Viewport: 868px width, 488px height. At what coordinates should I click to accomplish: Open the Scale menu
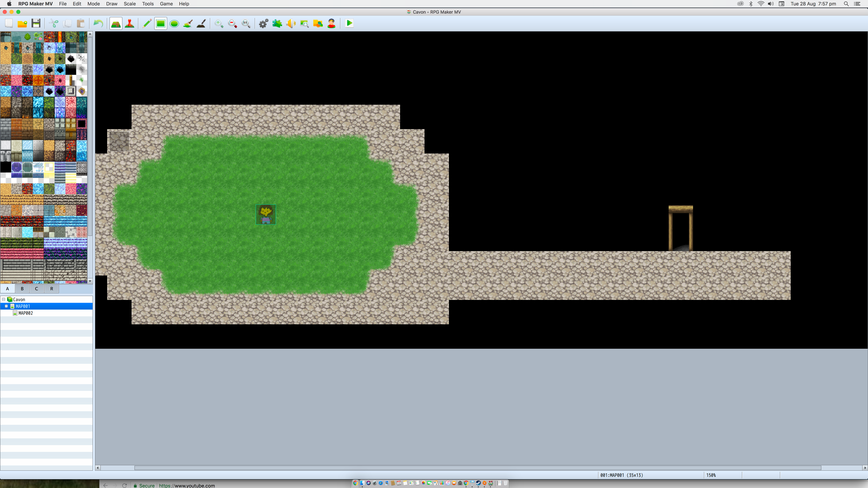coord(130,4)
